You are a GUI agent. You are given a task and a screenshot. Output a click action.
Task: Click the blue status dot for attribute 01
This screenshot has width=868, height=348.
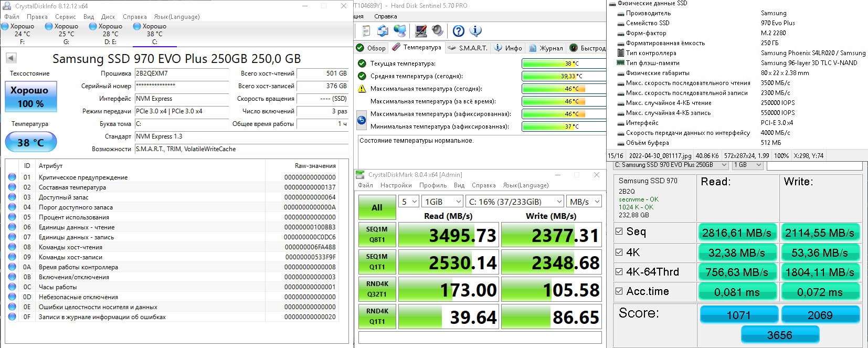point(12,177)
